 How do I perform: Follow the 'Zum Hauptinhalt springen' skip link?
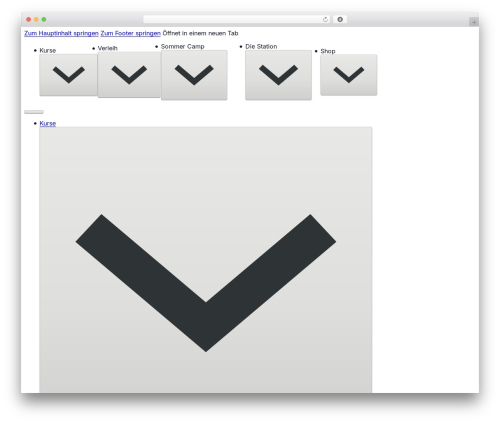coord(61,33)
